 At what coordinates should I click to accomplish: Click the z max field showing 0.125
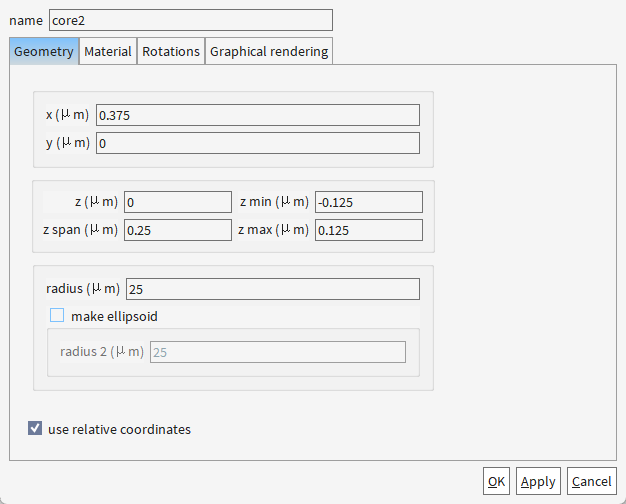(369, 230)
